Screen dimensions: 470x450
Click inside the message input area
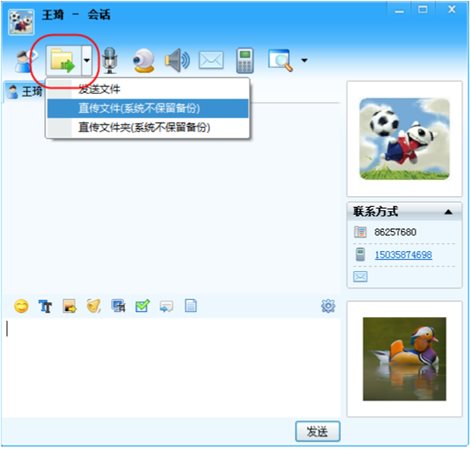[173, 367]
